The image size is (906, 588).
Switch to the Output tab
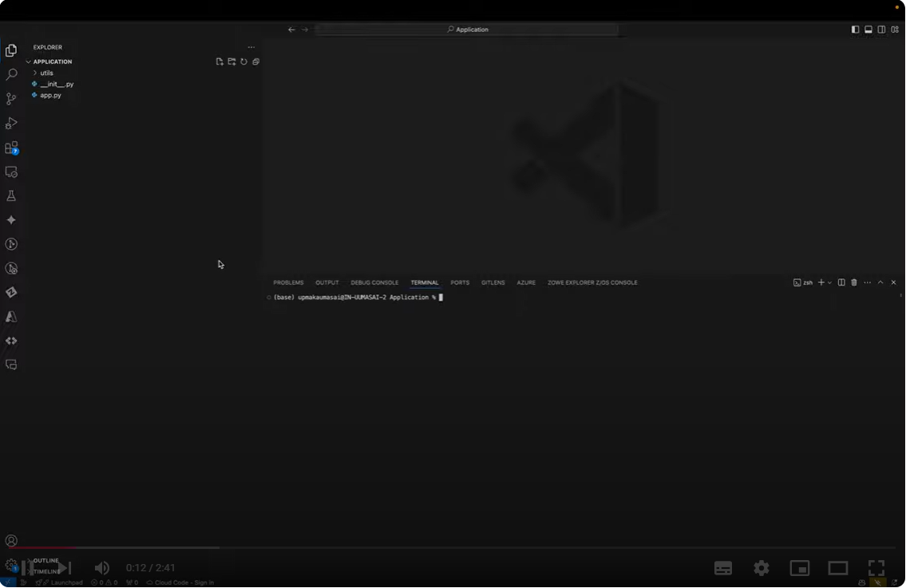pos(327,282)
